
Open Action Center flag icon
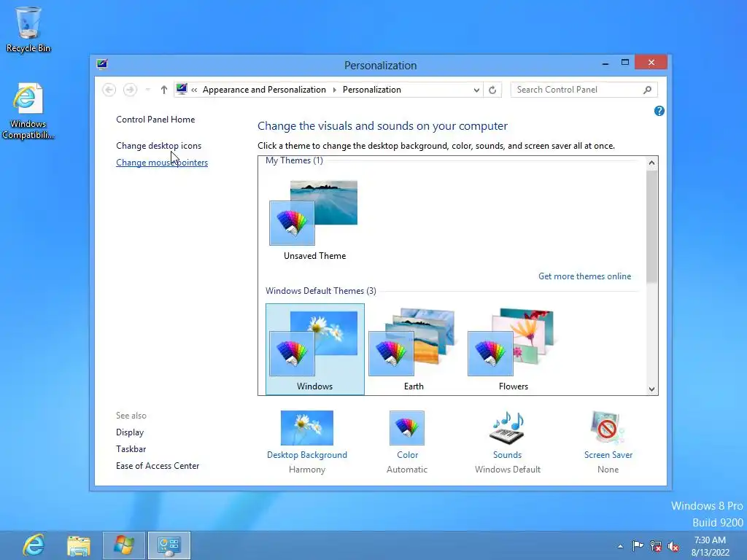click(x=638, y=545)
